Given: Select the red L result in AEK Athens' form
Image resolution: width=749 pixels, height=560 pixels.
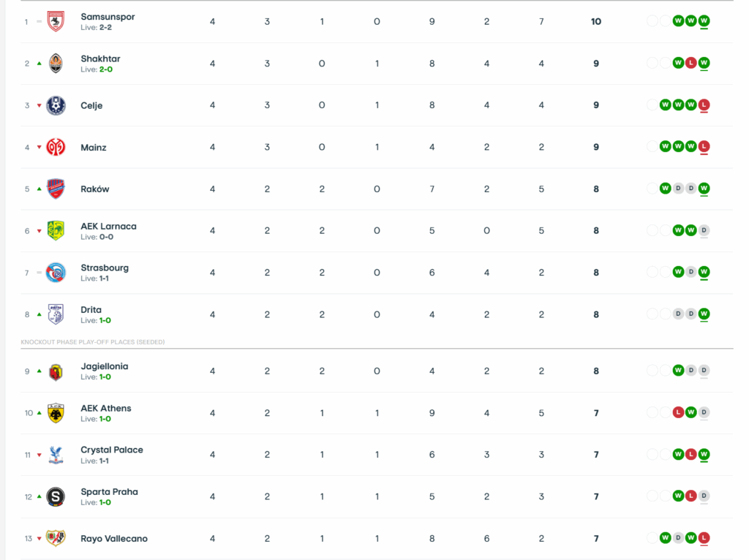Looking at the screenshot, I should click(677, 413).
